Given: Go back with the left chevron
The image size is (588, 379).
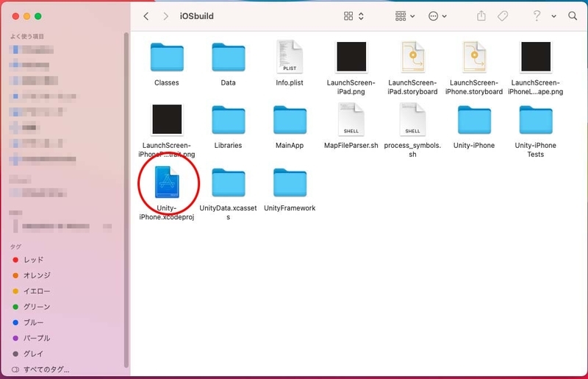Looking at the screenshot, I should 146,16.
